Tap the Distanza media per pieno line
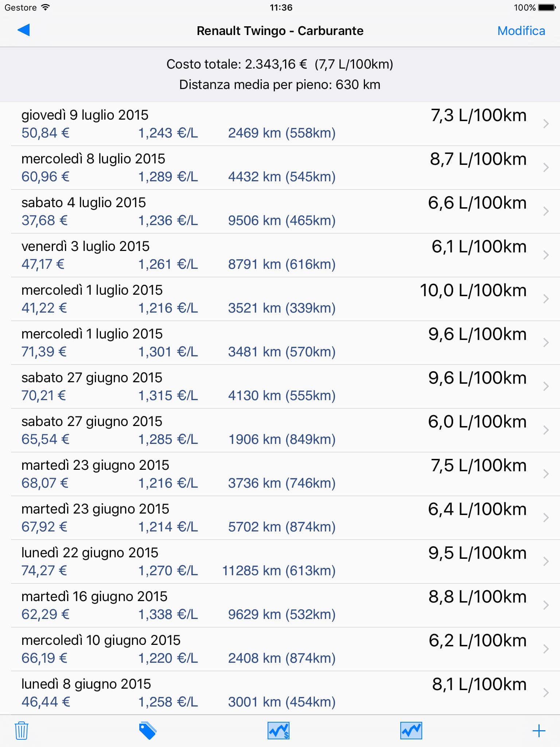This screenshot has height=747, width=560. 280,85
